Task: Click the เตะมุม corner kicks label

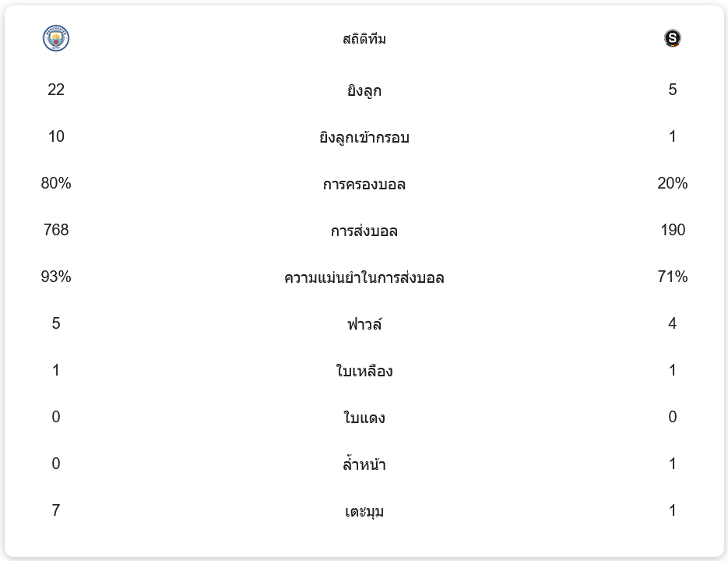Action: (364, 511)
